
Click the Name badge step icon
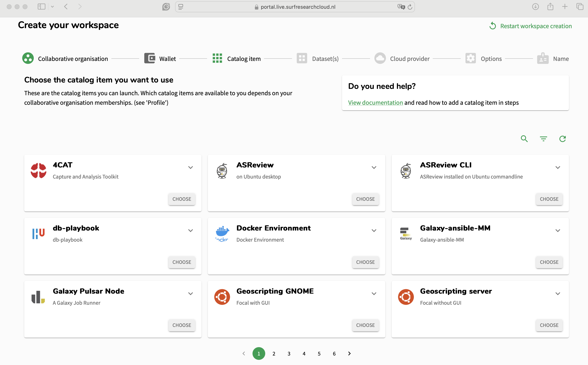tap(543, 58)
